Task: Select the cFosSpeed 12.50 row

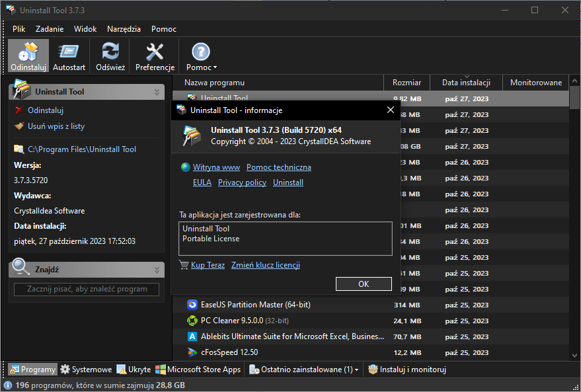Action: click(x=371, y=352)
